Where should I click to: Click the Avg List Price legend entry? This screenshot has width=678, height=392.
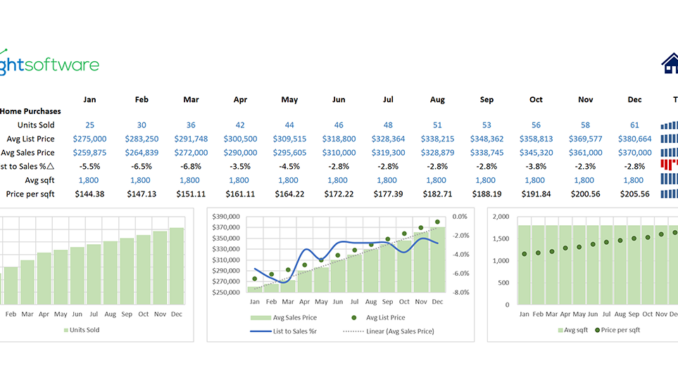[x=378, y=318]
